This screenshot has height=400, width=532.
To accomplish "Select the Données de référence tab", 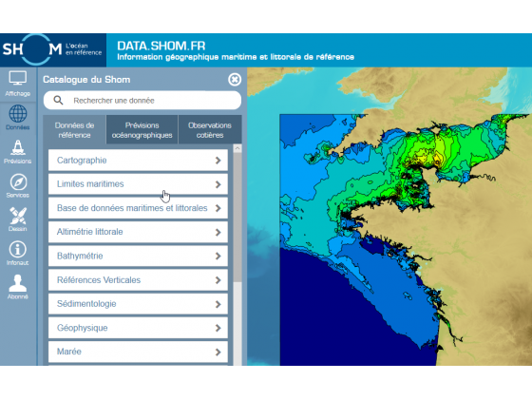I will tap(74, 130).
